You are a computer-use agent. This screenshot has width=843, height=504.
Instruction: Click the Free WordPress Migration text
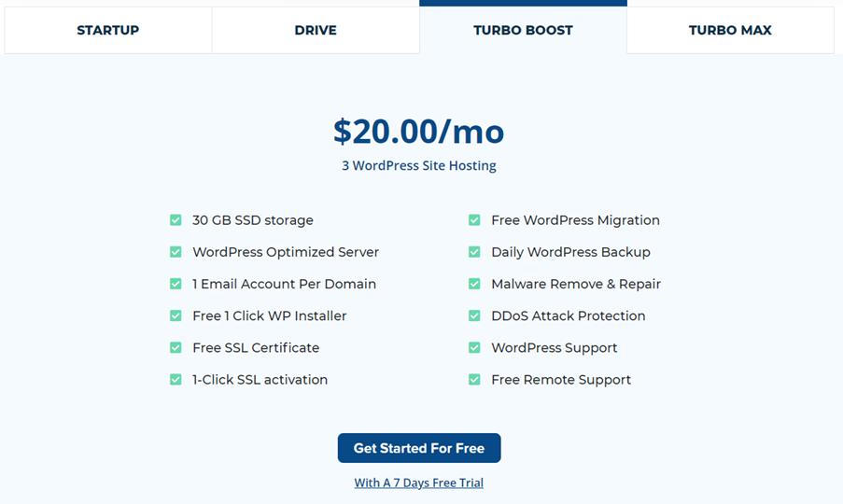coord(575,220)
